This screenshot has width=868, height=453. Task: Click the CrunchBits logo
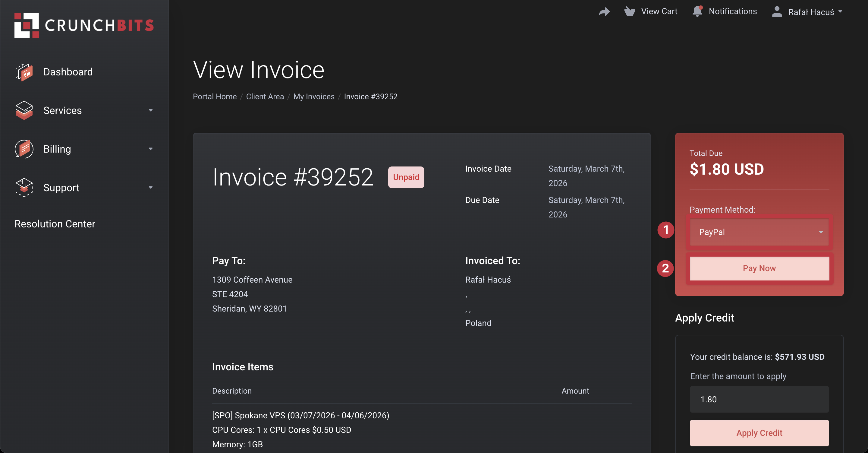(84, 25)
